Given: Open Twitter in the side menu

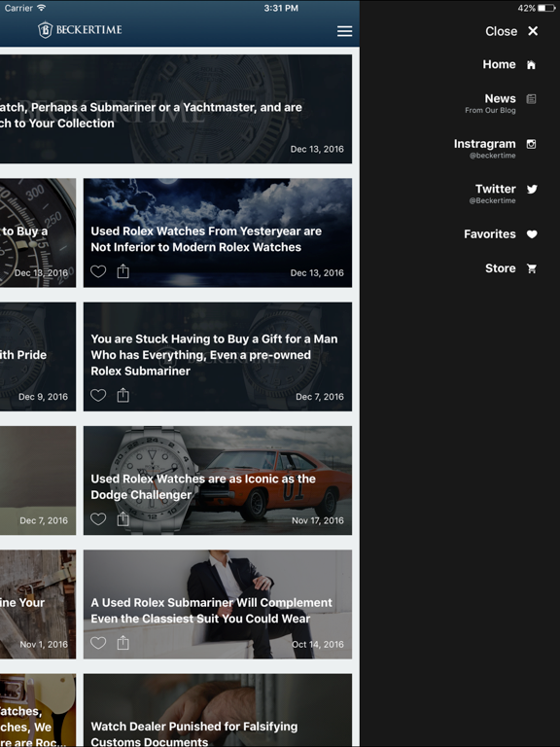Looking at the screenshot, I should pyautogui.click(x=495, y=189).
